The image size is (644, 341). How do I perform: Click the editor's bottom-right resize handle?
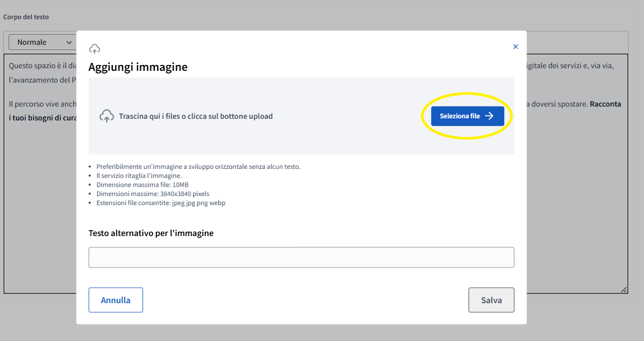point(624,289)
